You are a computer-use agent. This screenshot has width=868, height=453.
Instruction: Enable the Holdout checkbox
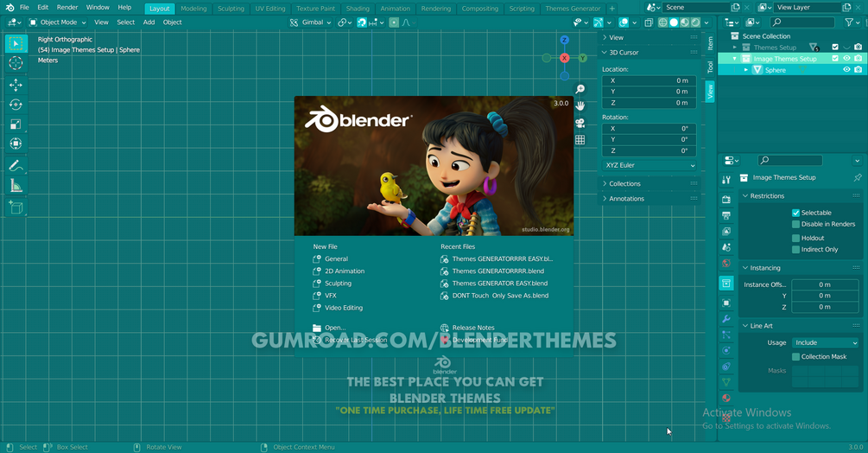795,238
